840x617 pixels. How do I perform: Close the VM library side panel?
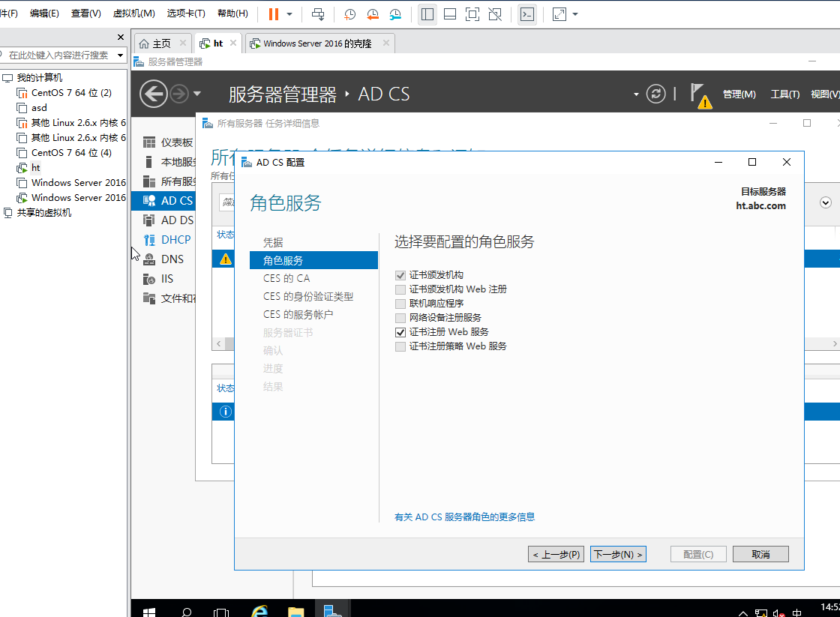121,37
